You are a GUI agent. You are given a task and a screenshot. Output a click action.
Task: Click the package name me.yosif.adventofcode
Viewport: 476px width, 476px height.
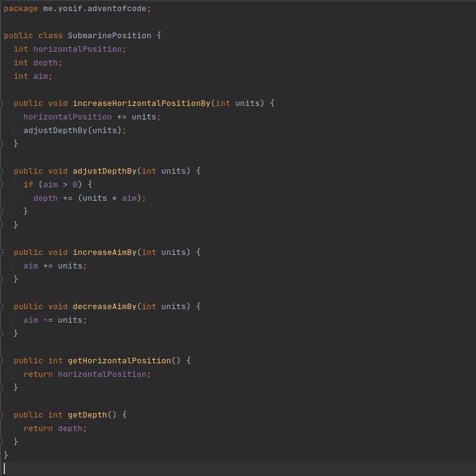pyautogui.click(x=95, y=9)
